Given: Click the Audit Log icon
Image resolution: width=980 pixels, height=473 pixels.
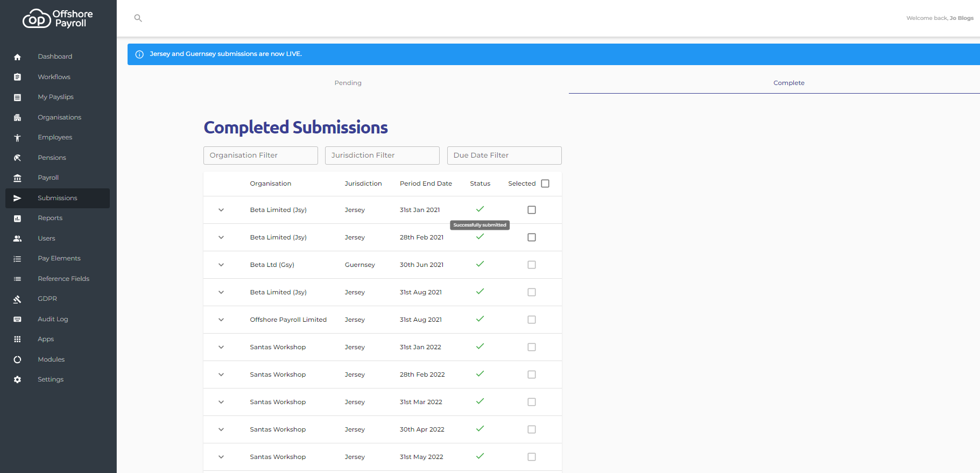Looking at the screenshot, I should tap(17, 319).
